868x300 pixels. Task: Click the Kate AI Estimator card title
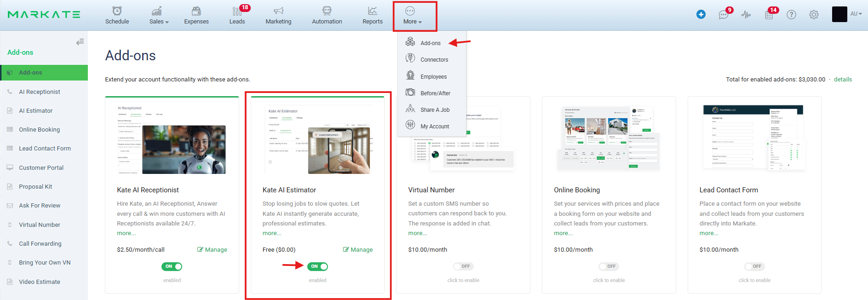click(x=289, y=190)
